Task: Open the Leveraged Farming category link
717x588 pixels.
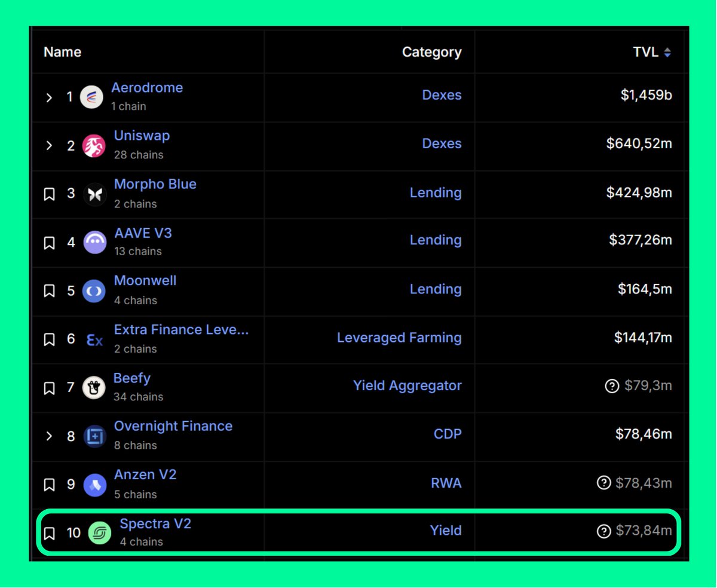Action: pyautogui.click(x=399, y=338)
